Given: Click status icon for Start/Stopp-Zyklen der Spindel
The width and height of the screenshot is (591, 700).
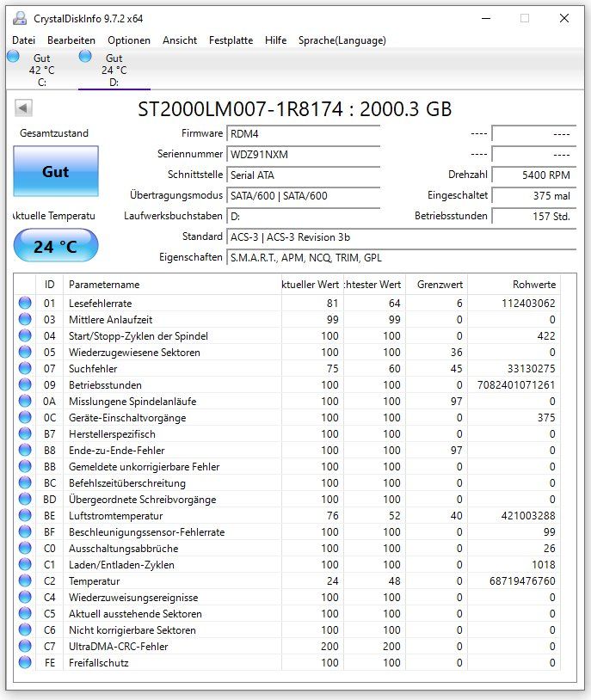Looking at the screenshot, I should [x=25, y=335].
